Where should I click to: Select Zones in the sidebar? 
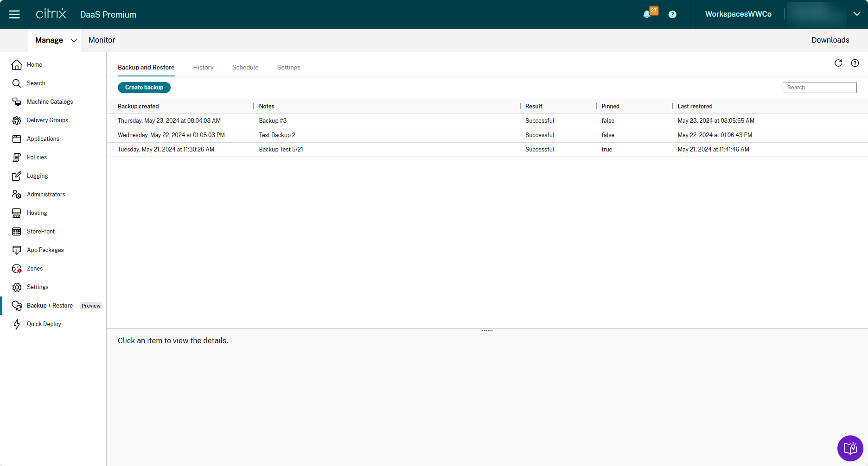[35, 269]
